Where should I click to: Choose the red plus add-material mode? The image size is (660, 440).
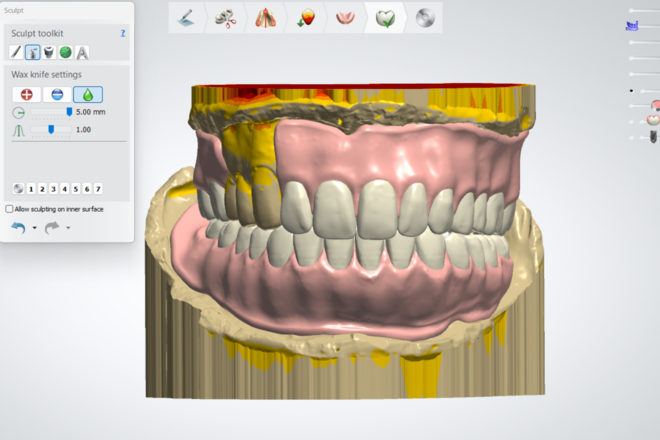[x=27, y=94]
